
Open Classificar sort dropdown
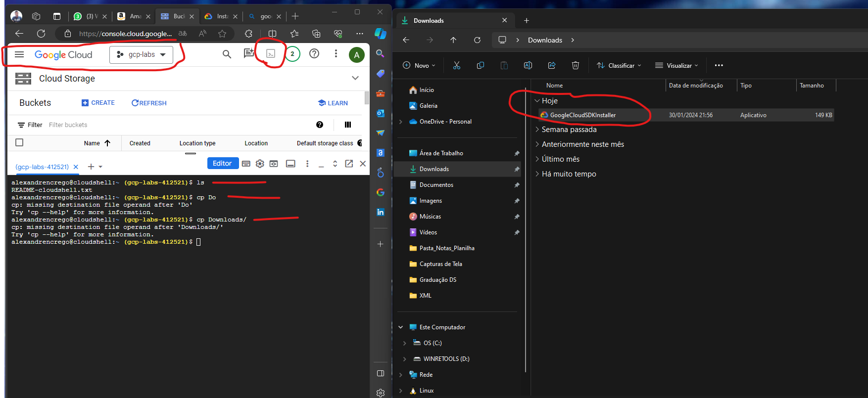point(619,65)
